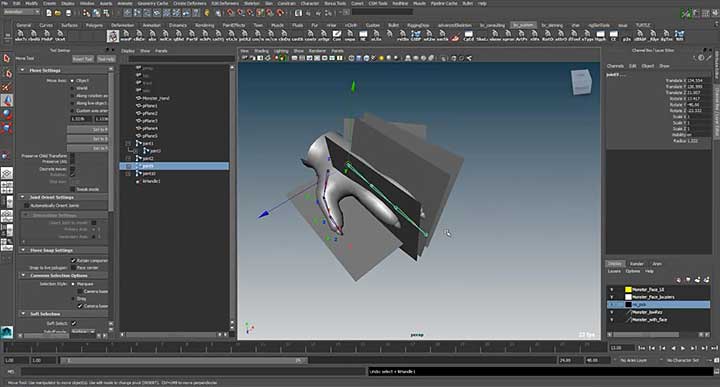
Task: Switch to the Render layer tab
Action: tap(636, 264)
